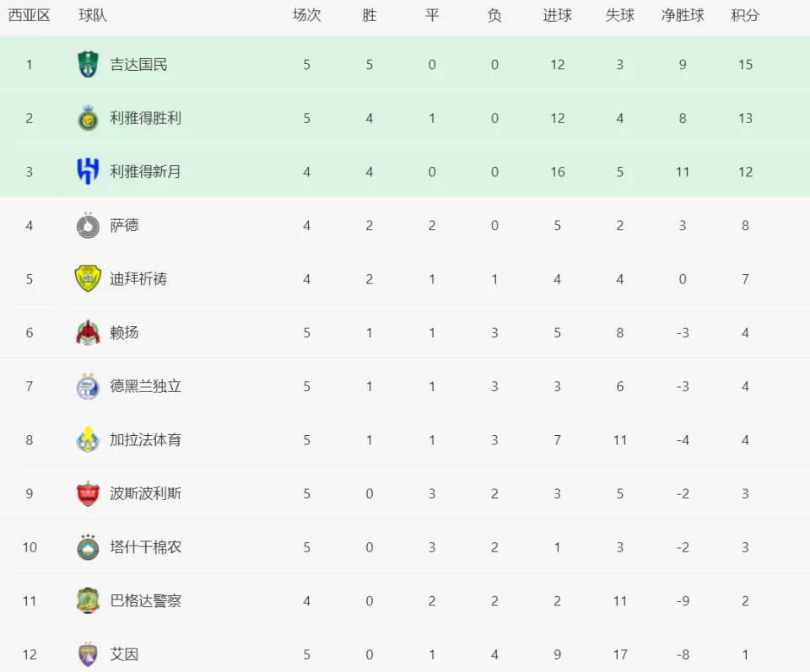
Task: Click the 萨德 grey team badge
Action: click(88, 226)
